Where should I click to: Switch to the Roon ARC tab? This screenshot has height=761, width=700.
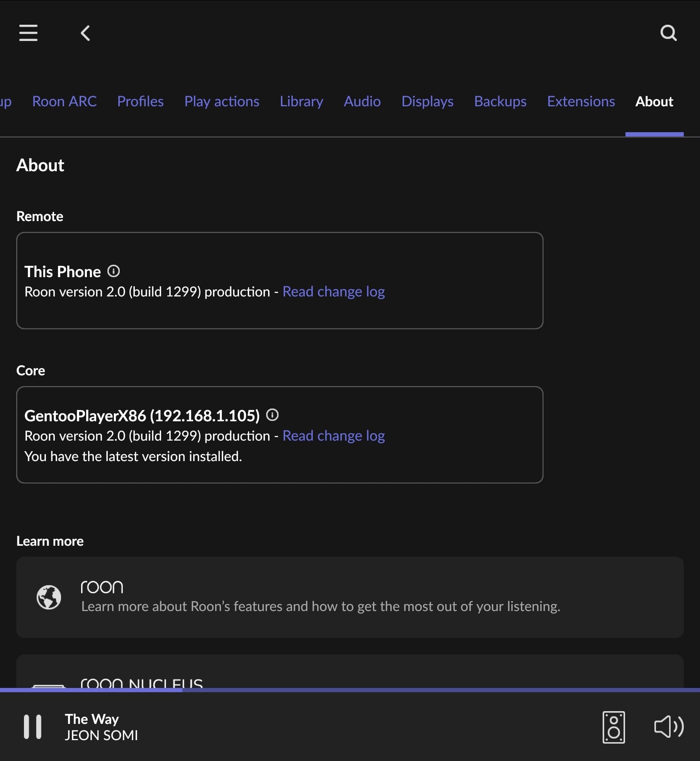[65, 101]
